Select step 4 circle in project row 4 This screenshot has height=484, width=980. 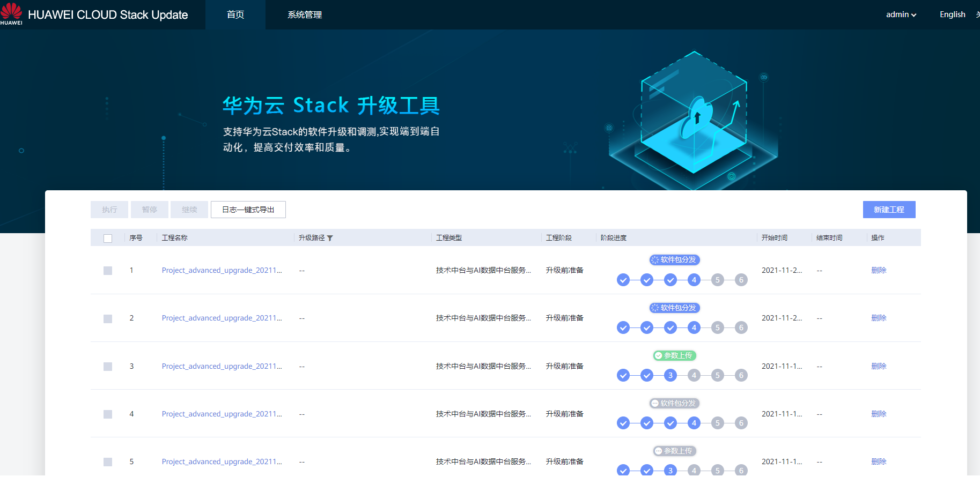point(694,423)
